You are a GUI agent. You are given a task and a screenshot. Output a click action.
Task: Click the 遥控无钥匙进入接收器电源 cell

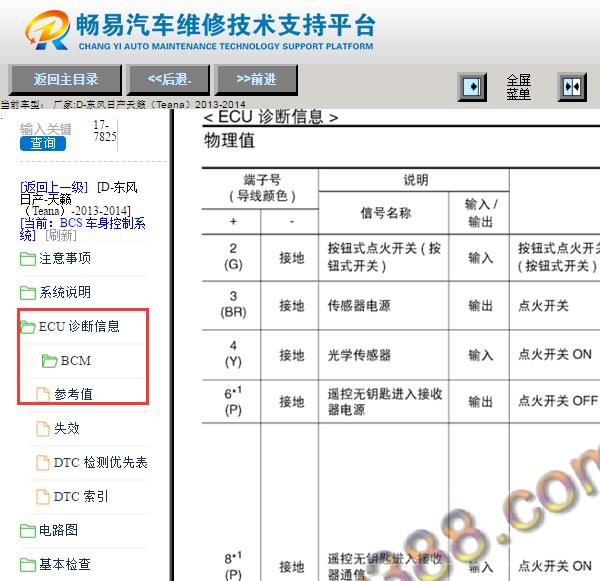(385, 401)
